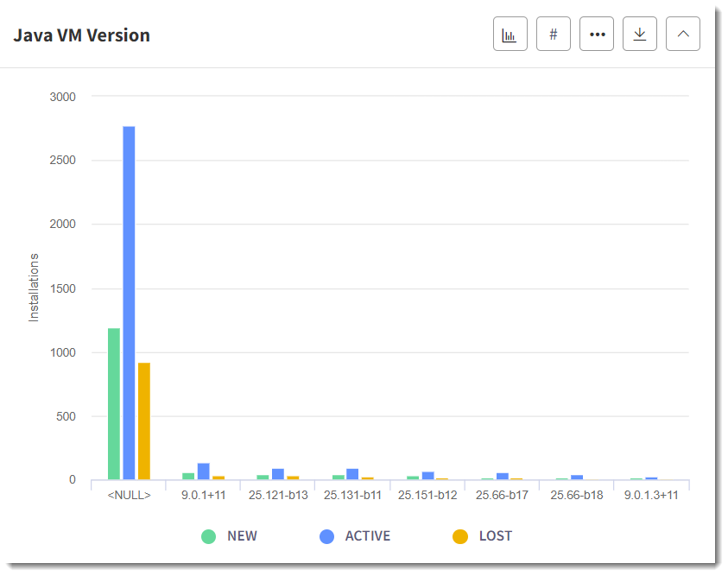Screen dimensions: 728x576
Task: Click the 25.121-b13 axis label
Action: pos(278,495)
